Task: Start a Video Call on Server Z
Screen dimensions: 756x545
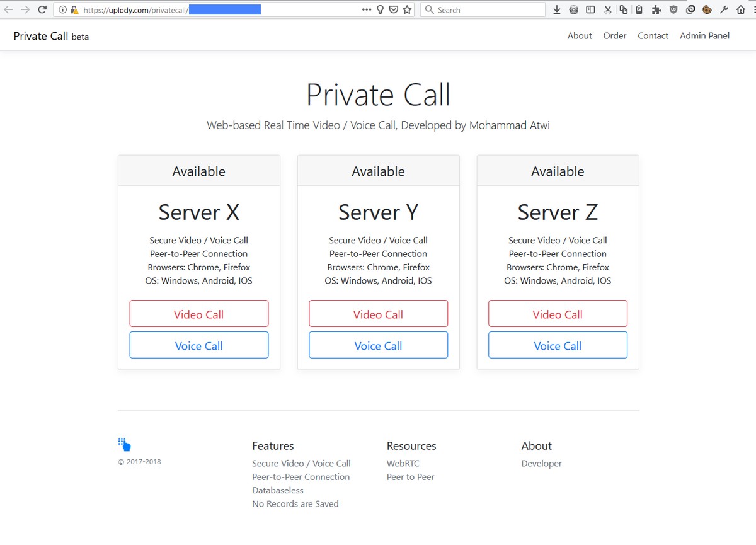Action: [x=558, y=314]
